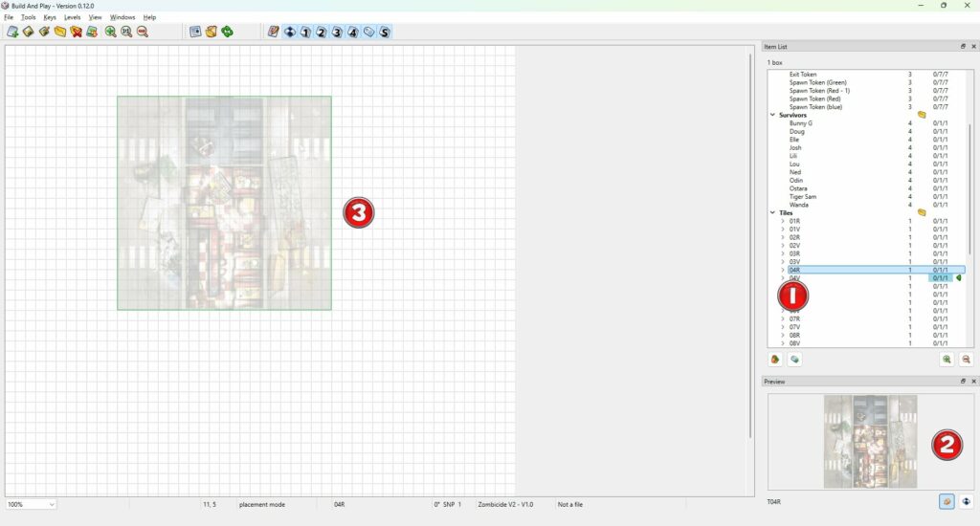The width and height of the screenshot is (980, 526).
Task: Click the green arrow marker beside 04V row
Action: pos(959,278)
